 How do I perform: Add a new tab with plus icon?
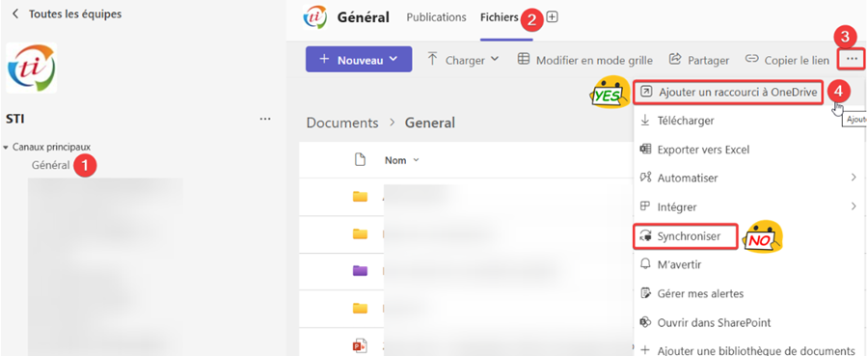[552, 17]
